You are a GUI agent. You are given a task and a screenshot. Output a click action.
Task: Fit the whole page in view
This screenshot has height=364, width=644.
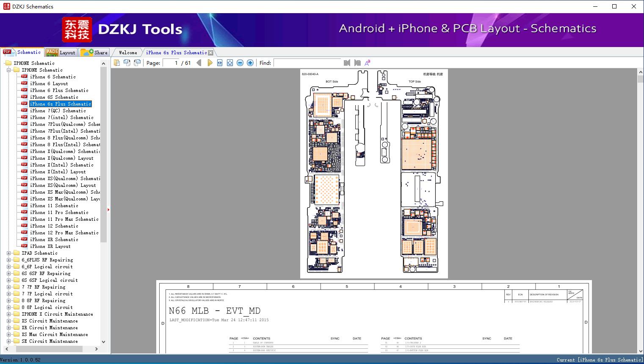pyautogui.click(x=230, y=63)
